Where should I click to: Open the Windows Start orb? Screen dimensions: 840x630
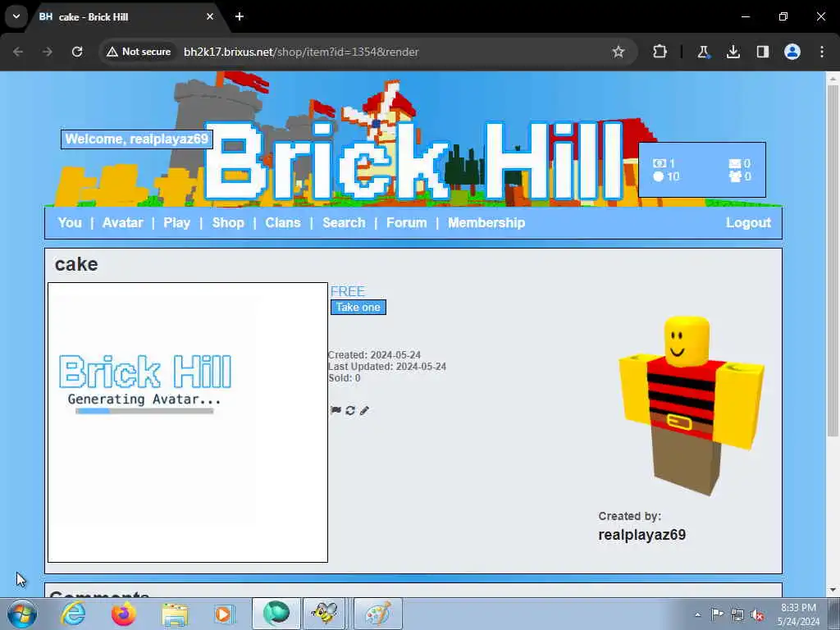point(22,614)
